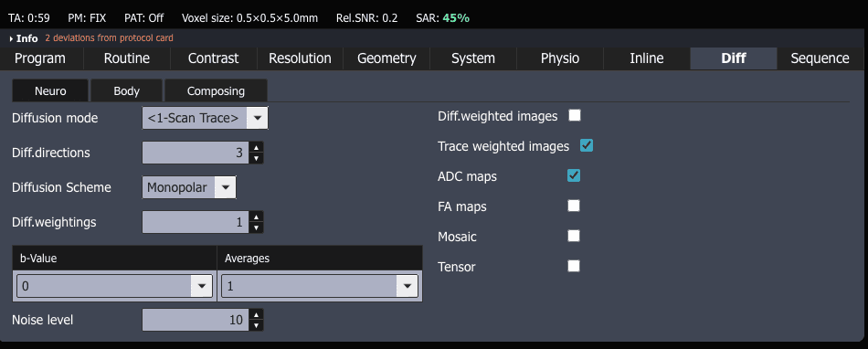Open the Composing sub-tab
The width and height of the screenshot is (868, 349).
point(216,90)
